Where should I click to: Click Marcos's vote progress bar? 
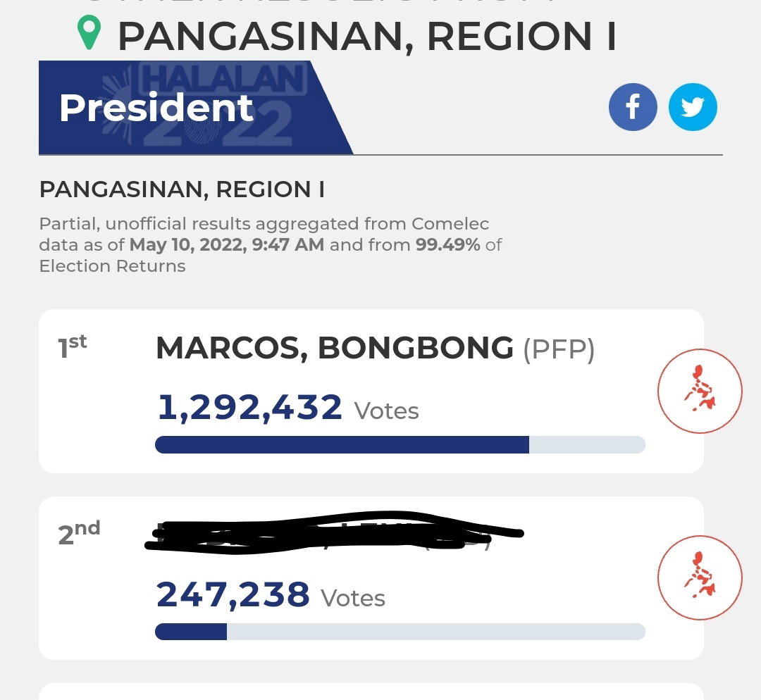coord(400,444)
